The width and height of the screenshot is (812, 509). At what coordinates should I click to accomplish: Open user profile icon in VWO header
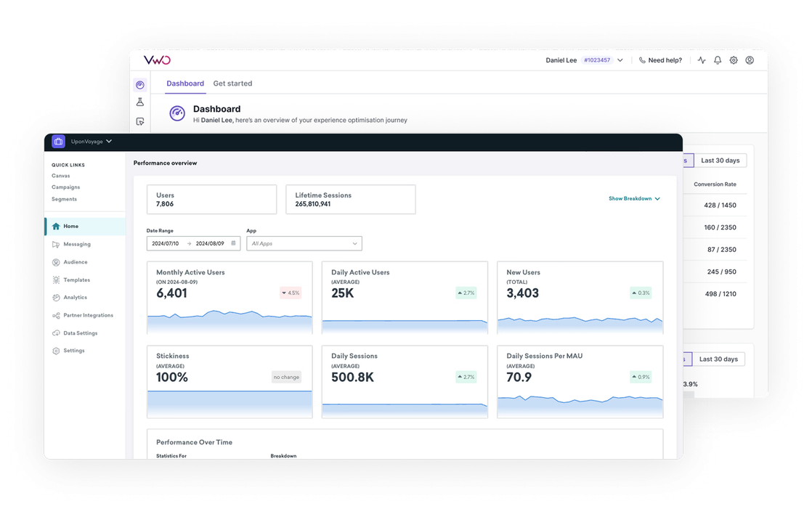[750, 60]
